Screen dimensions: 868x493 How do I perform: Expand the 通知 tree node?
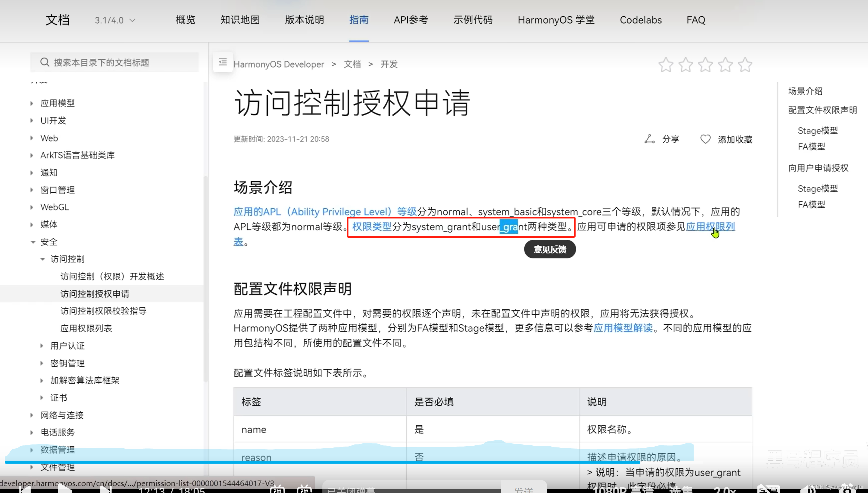[x=32, y=172]
